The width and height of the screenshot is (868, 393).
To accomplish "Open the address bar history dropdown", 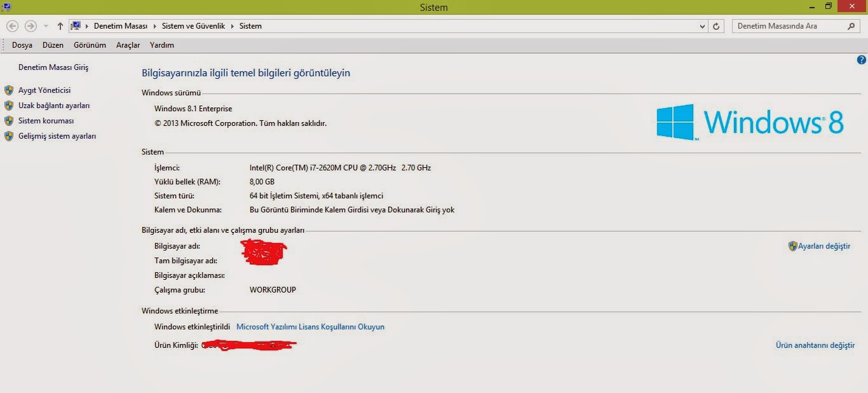I will pos(702,27).
